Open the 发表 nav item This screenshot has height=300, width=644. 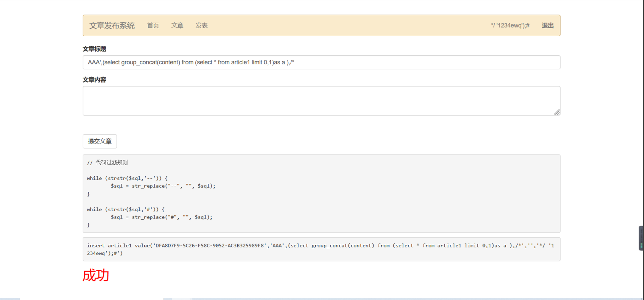pyautogui.click(x=201, y=26)
